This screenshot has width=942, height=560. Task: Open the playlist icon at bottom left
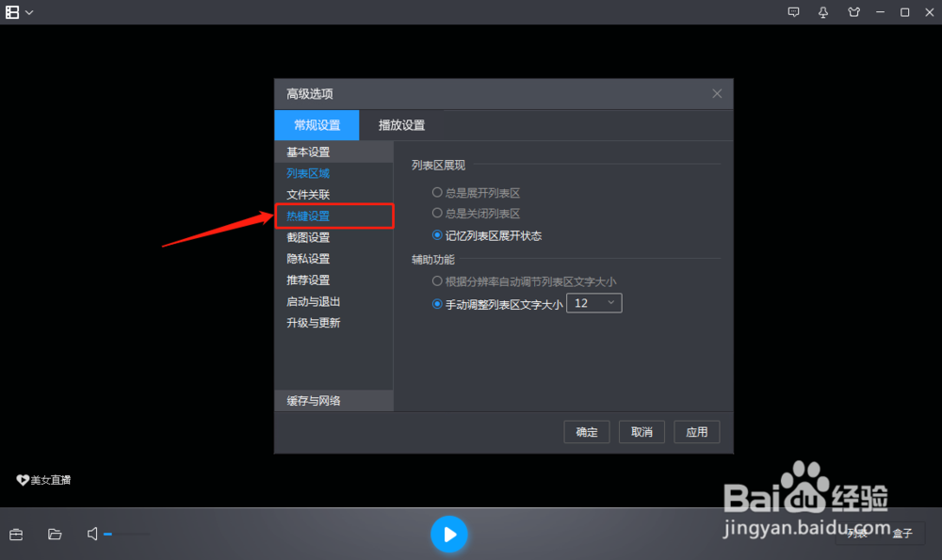pyautogui.click(x=16, y=534)
